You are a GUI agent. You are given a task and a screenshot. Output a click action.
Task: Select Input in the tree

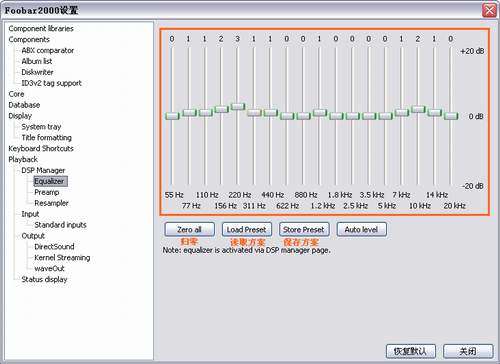click(30, 214)
